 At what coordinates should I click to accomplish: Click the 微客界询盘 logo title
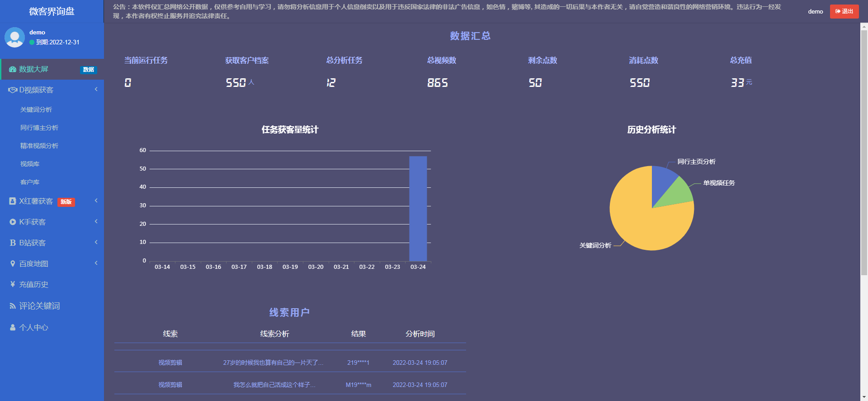click(52, 11)
